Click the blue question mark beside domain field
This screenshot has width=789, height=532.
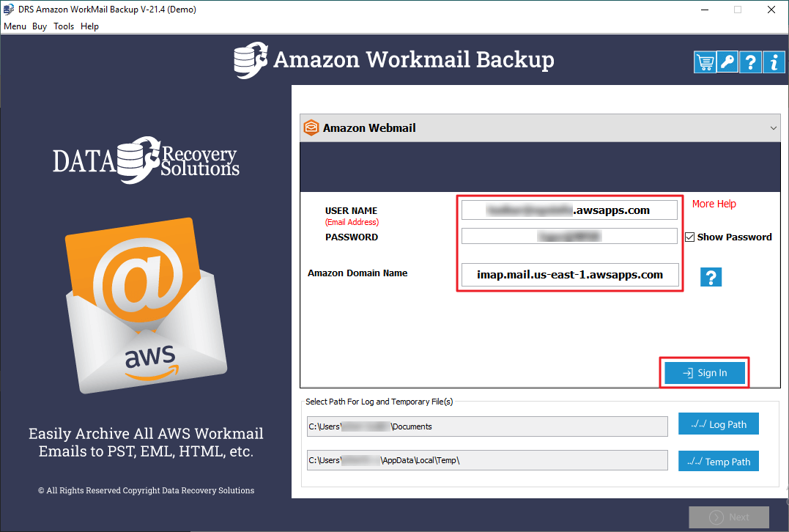click(x=711, y=277)
